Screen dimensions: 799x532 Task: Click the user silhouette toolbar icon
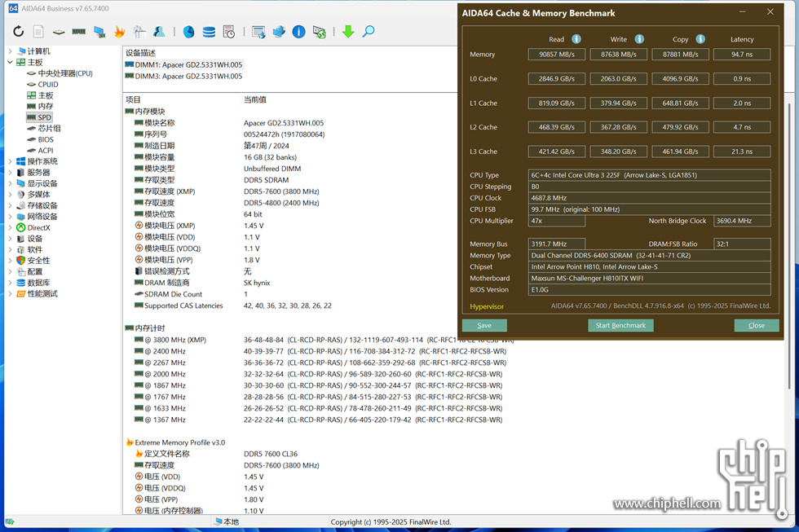click(x=159, y=32)
